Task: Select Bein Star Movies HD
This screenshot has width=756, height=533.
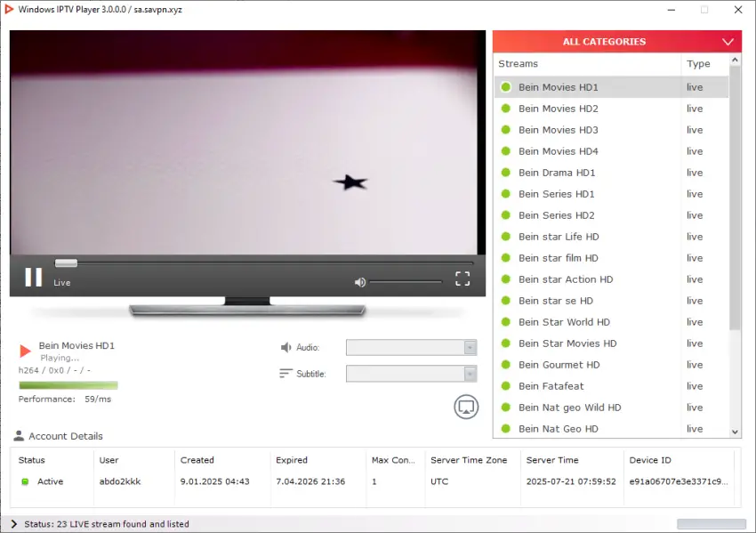Action: (x=611, y=343)
